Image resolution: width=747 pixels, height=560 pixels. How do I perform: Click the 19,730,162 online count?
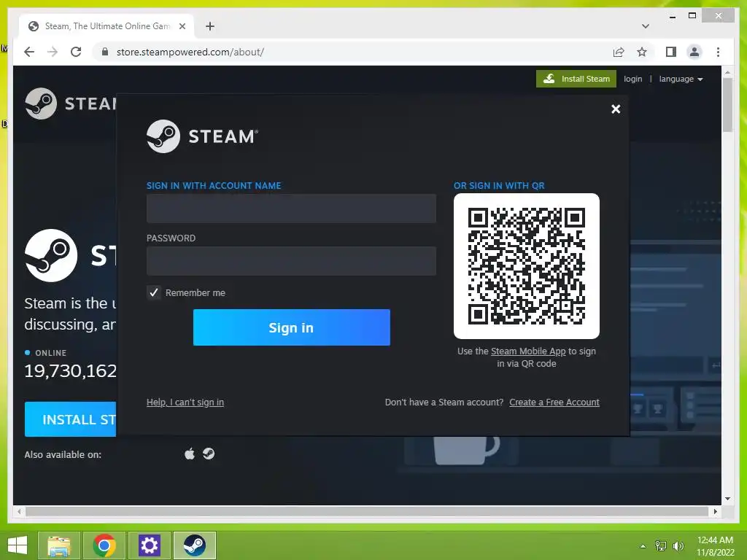point(71,370)
